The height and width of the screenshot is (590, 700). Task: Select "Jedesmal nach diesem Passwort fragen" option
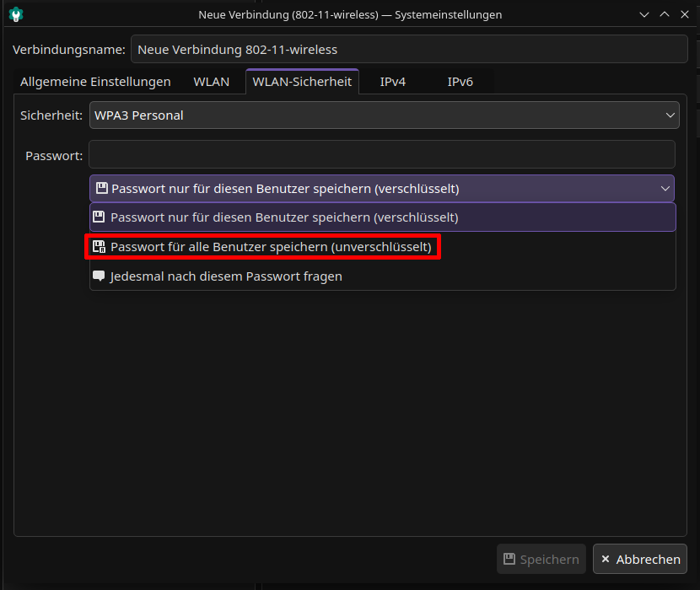point(226,276)
